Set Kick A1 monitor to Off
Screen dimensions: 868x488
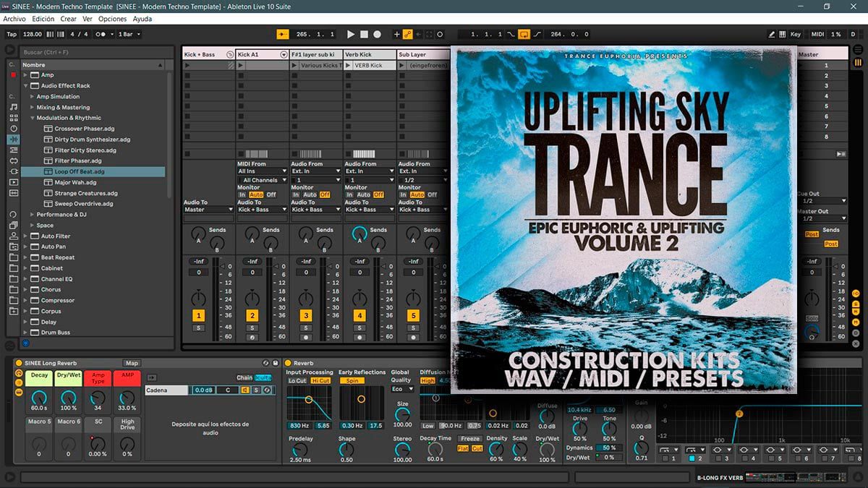coord(271,194)
